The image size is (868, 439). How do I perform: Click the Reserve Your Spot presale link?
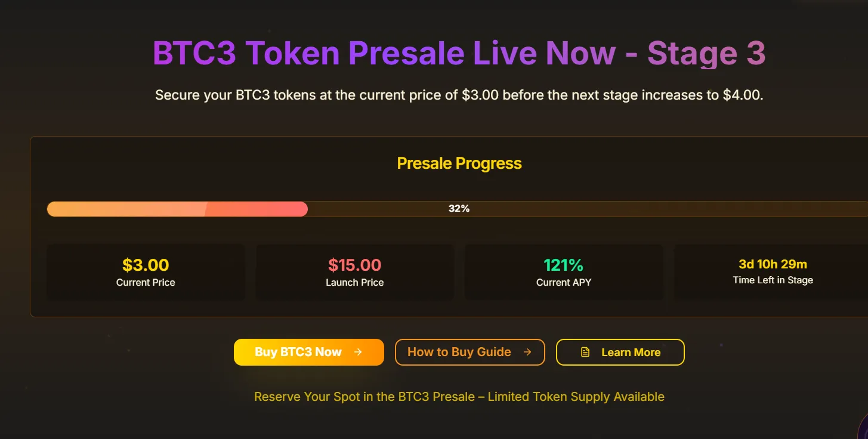point(459,396)
